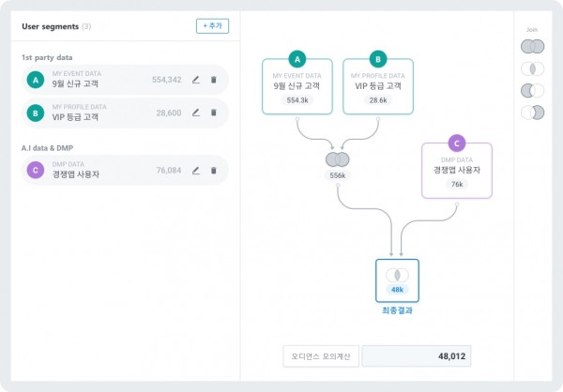Select the right-only join icon in Join panel
This screenshot has width=563, height=392.
(x=532, y=113)
